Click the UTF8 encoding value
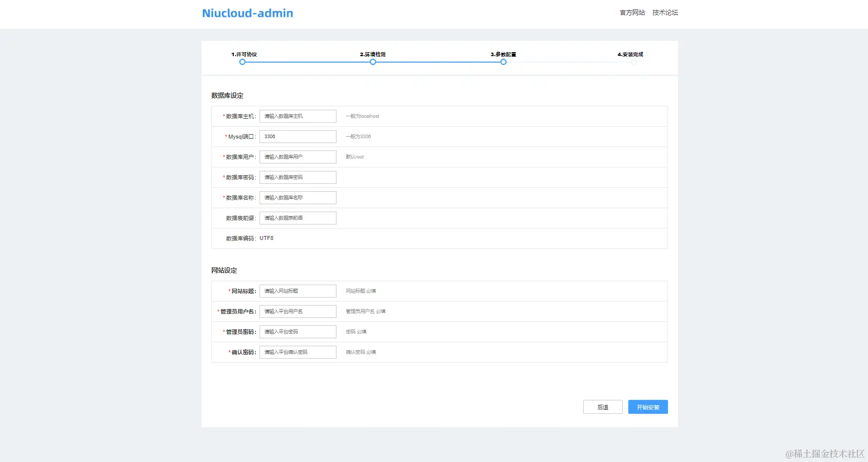Viewport: 868px width, 462px height. 267,238
